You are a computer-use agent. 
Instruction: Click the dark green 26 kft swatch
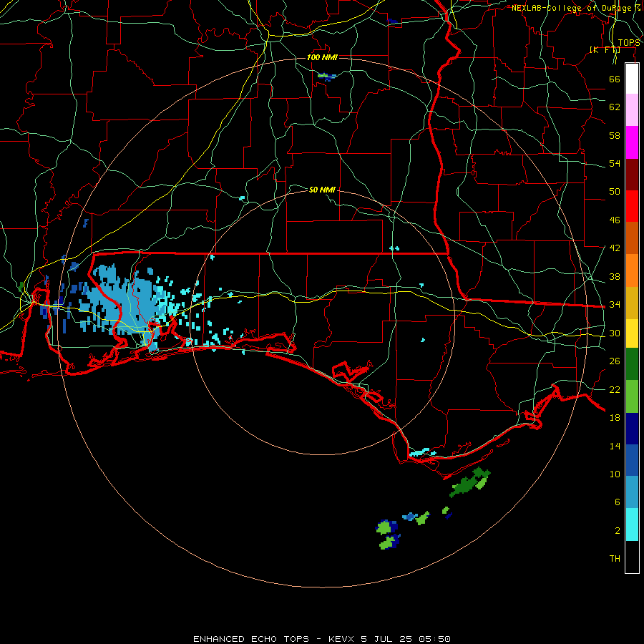point(632,364)
